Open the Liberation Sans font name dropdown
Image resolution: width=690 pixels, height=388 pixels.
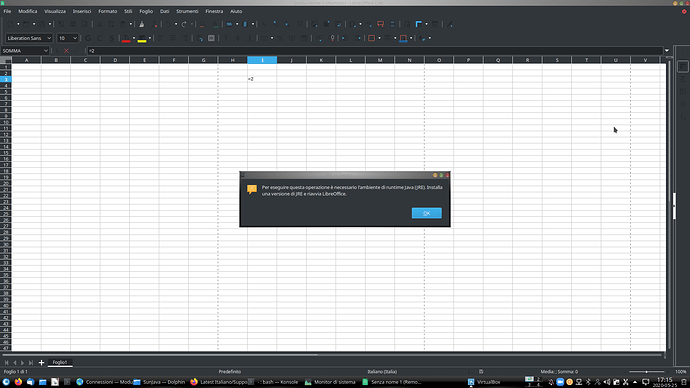tap(49, 38)
